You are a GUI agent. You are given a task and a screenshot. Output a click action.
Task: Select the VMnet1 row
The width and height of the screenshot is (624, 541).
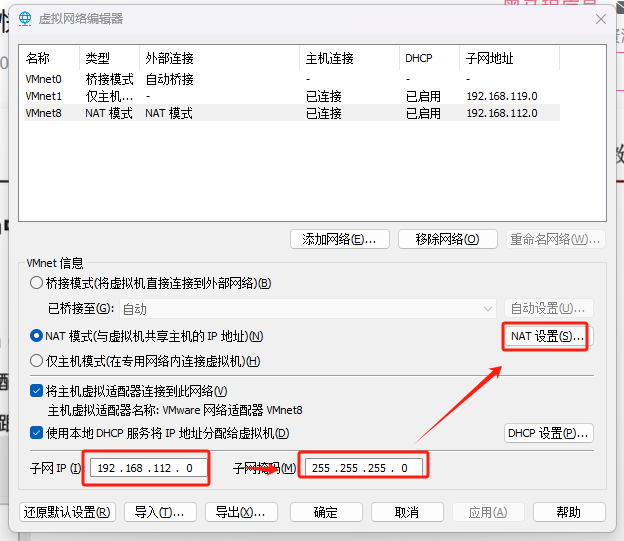pos(292,96)
